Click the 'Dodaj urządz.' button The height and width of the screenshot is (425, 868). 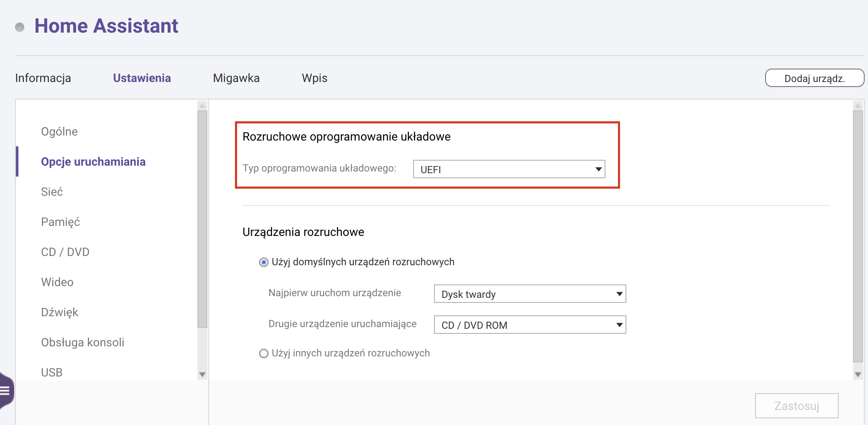814,78
